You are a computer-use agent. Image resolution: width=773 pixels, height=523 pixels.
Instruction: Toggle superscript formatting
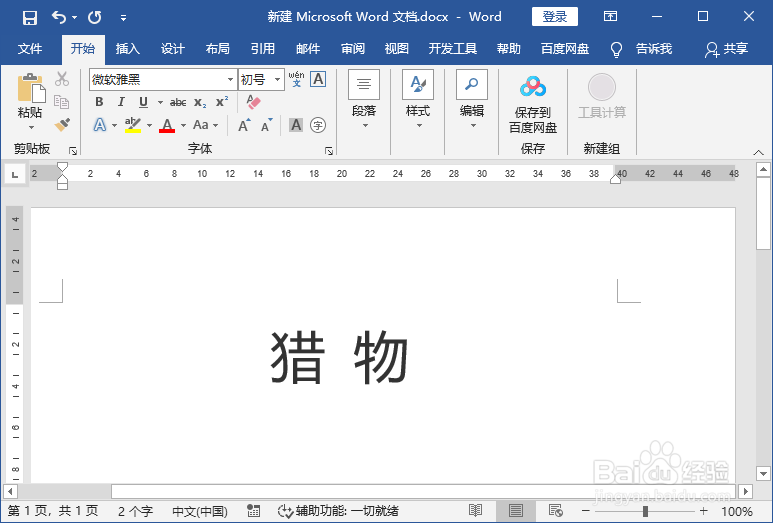tap(222, 102)
